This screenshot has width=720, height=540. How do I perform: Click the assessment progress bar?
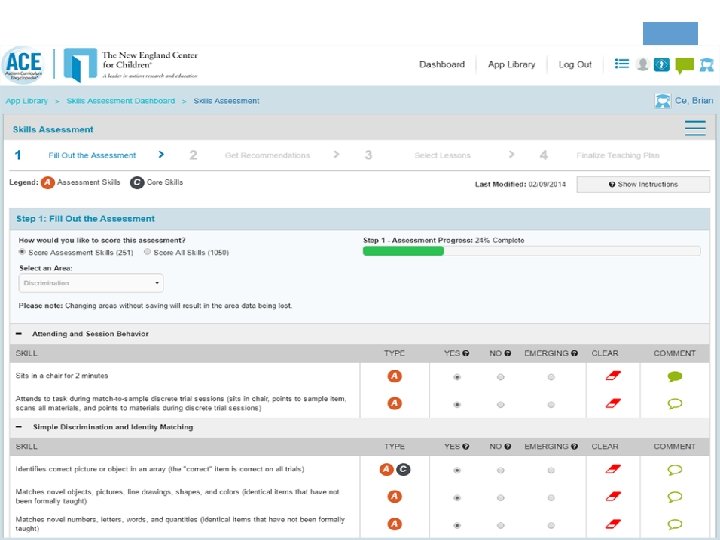click(532, 251)
